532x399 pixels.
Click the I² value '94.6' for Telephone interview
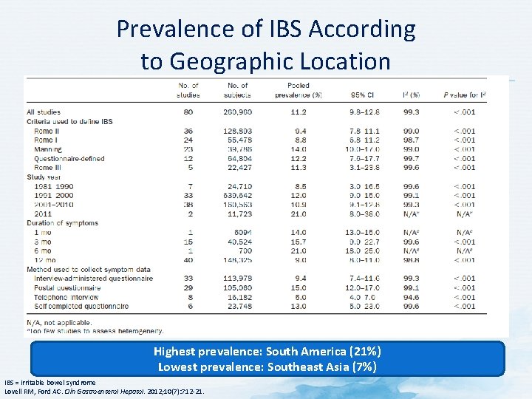click(412, 298)
